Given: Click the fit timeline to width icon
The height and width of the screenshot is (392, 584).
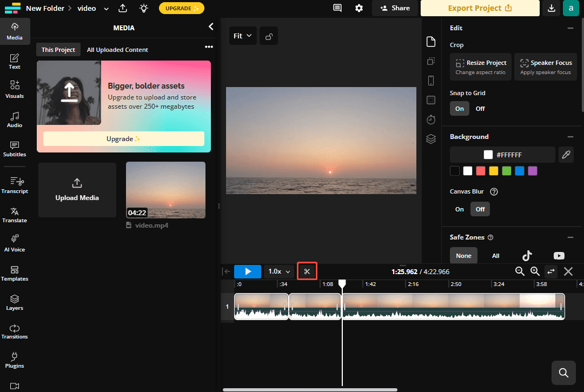Looking at the screenshot, I should [551, 271].
